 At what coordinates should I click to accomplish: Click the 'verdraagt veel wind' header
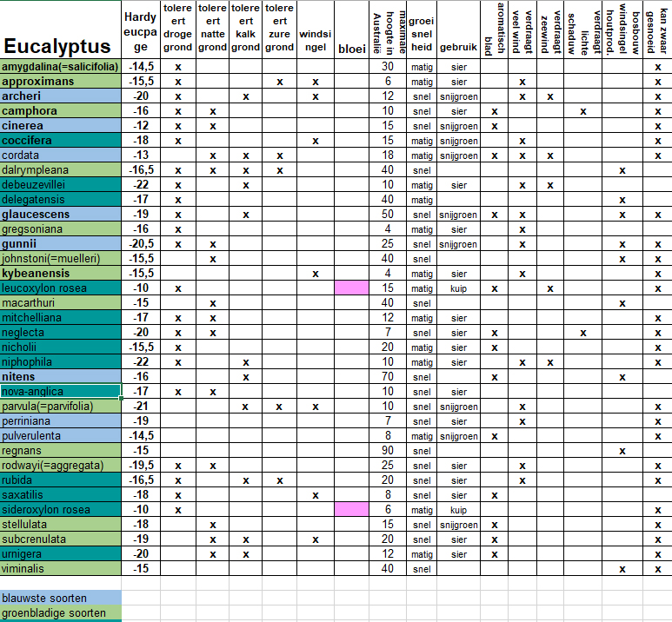tap(522, 30)
